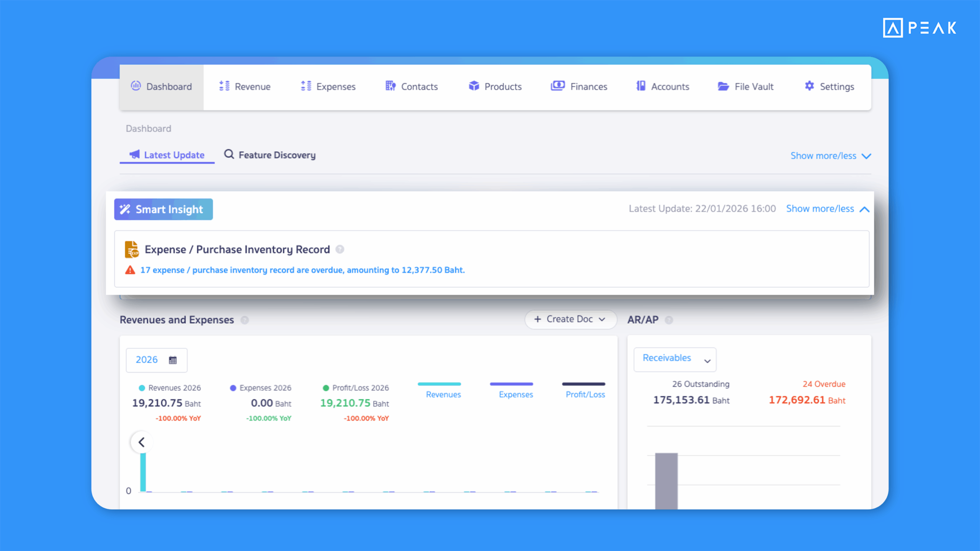Select the Expenses module icon
This screenshot has height=551, width=980.
(306, 86)
